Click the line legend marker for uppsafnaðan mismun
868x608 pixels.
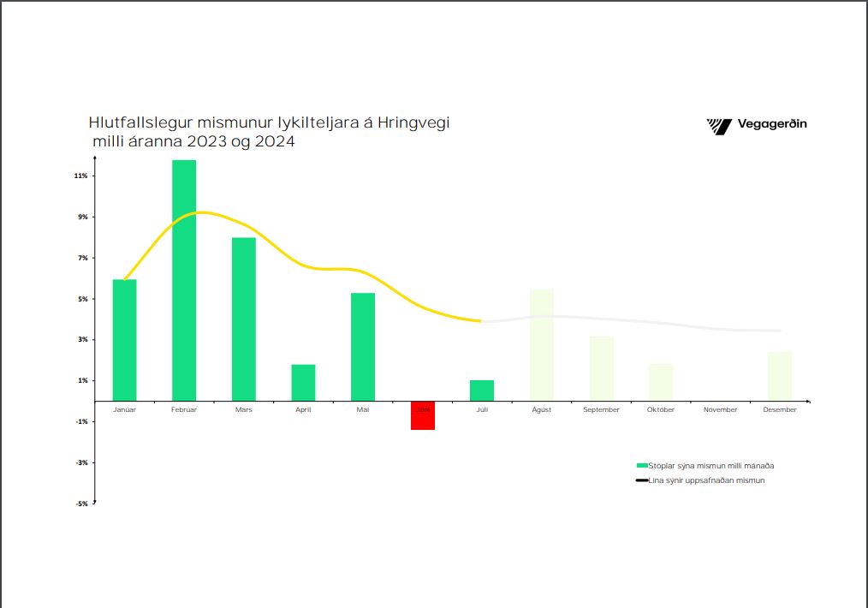coord(642,480)
